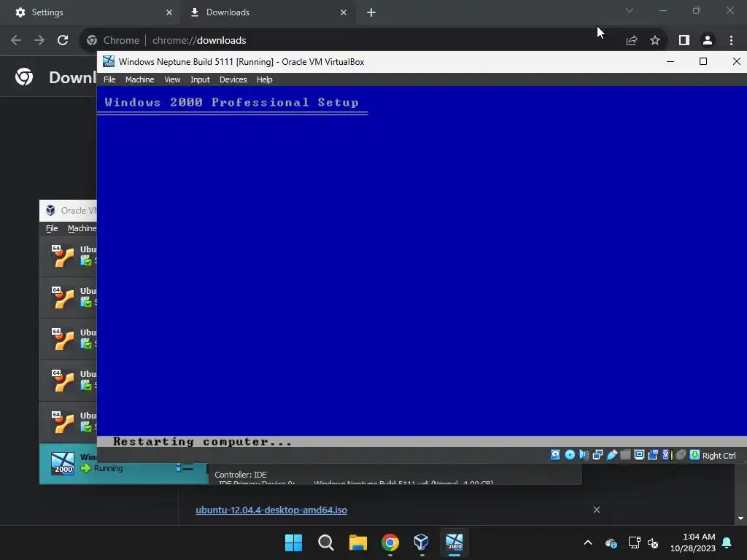Open the Machine menu in the Windows Neptune VM window
Screen dimensions: 747x560
pos(139,79)
